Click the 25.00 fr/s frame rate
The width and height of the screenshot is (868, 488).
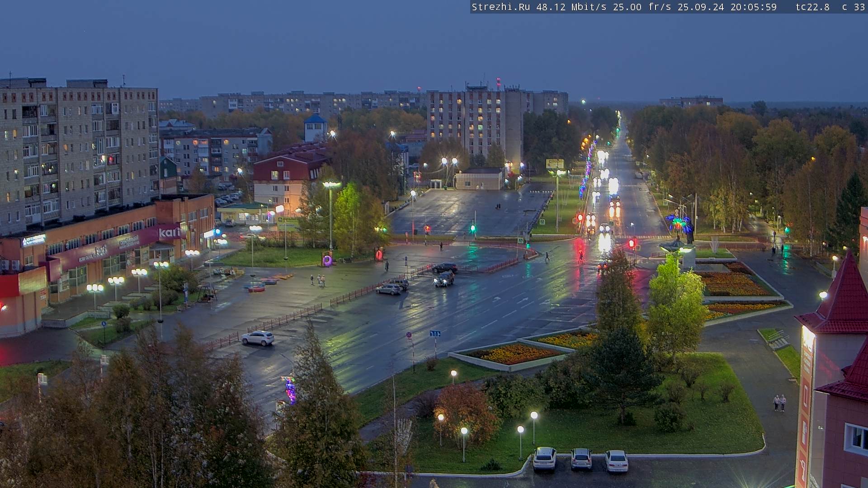(642, 7)
